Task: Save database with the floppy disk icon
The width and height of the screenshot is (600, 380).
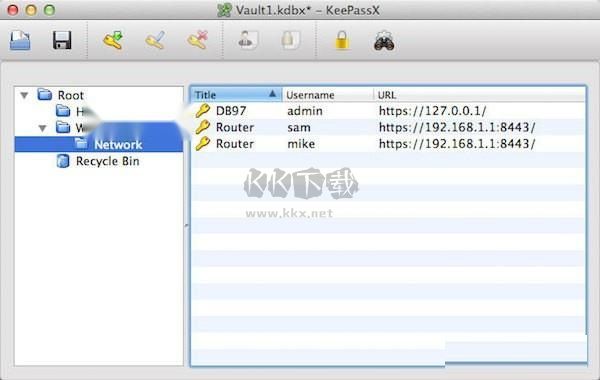Action: pos(62,41)
